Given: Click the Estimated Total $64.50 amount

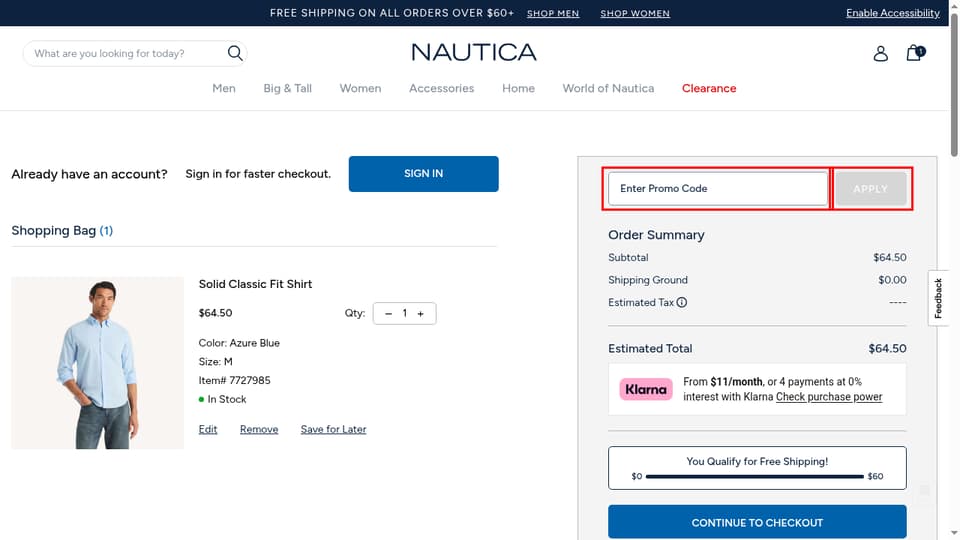Looking at the screenshot, I should click(887, 348).
